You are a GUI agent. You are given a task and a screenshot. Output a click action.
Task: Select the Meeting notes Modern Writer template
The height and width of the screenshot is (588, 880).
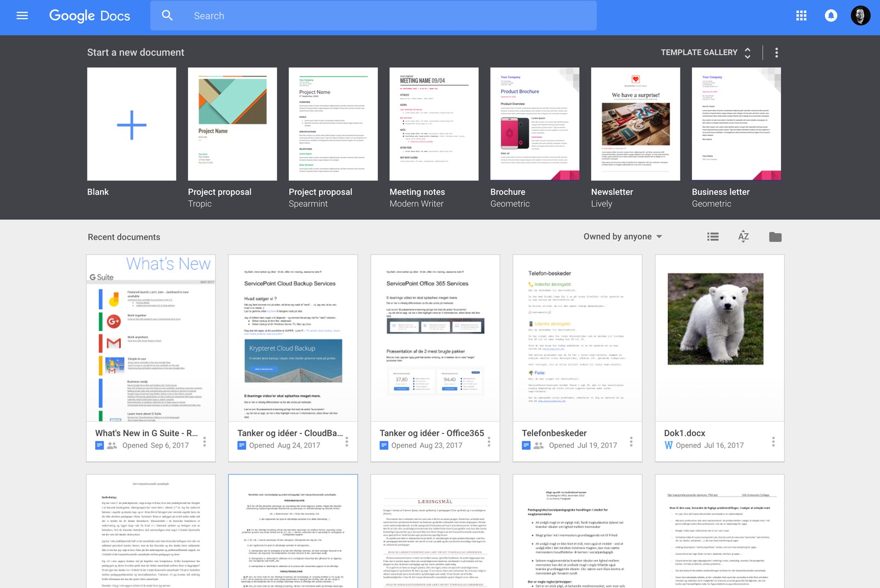pyautogui.click(x=434, y=124)
